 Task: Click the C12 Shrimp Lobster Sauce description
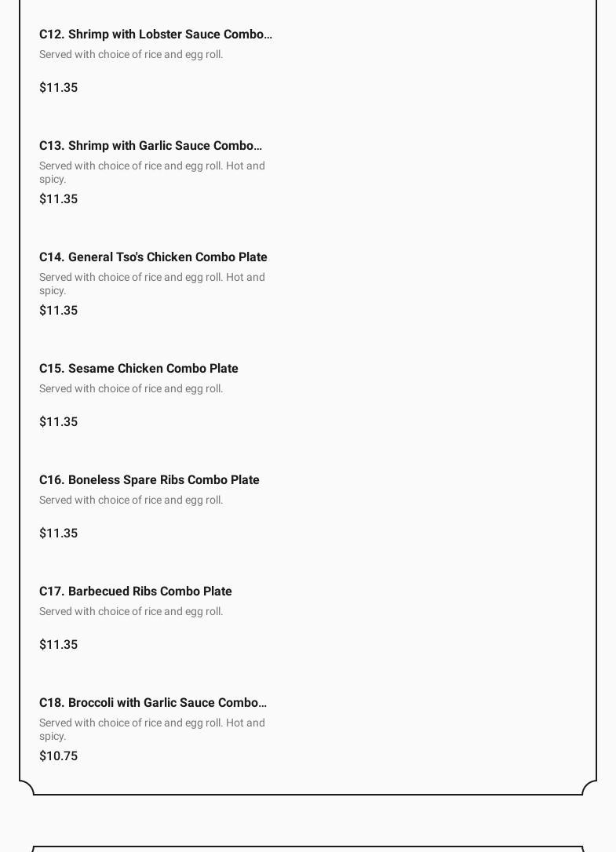coord(131,55)
